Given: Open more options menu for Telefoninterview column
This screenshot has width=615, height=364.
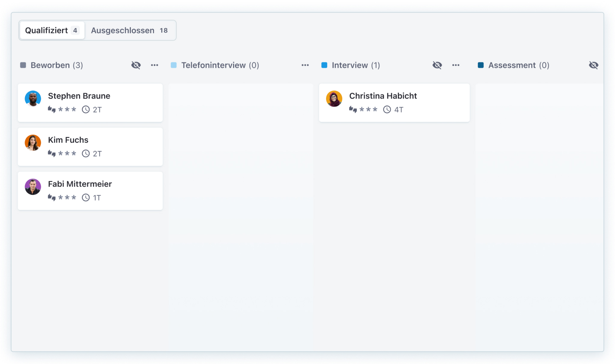Looking at the screenshot, I should click(305, 65).
